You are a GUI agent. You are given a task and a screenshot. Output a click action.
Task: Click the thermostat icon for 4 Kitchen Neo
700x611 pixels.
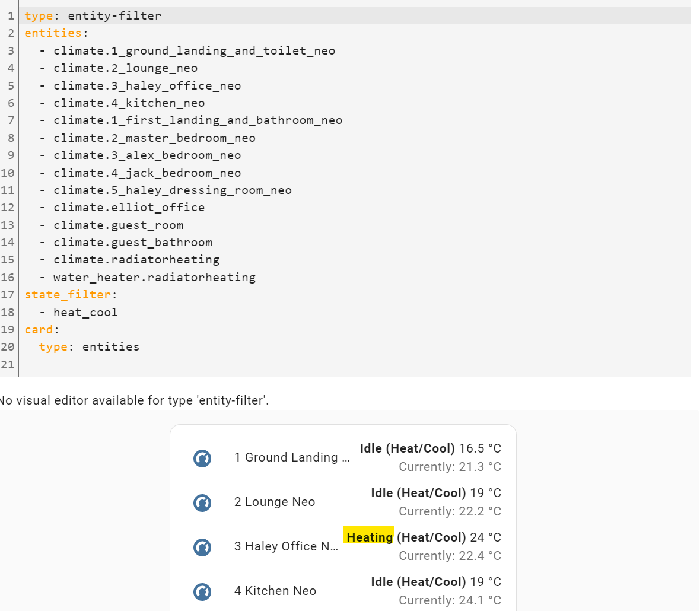pos(202,591)
